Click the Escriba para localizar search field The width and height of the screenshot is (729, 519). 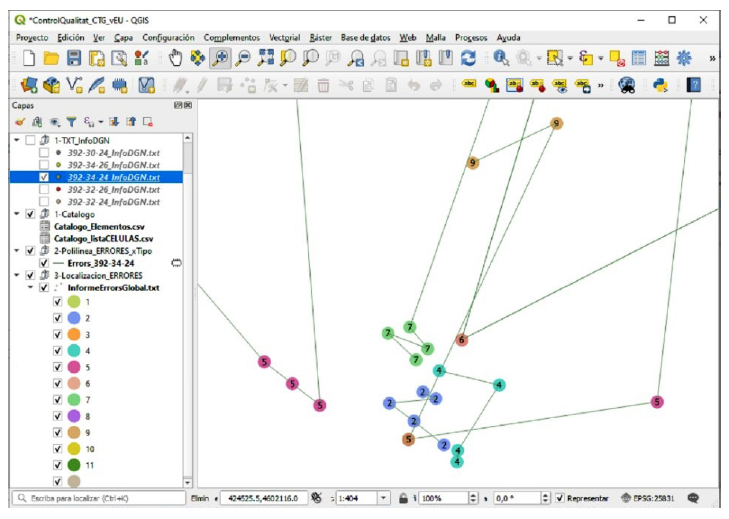[95, 497]
